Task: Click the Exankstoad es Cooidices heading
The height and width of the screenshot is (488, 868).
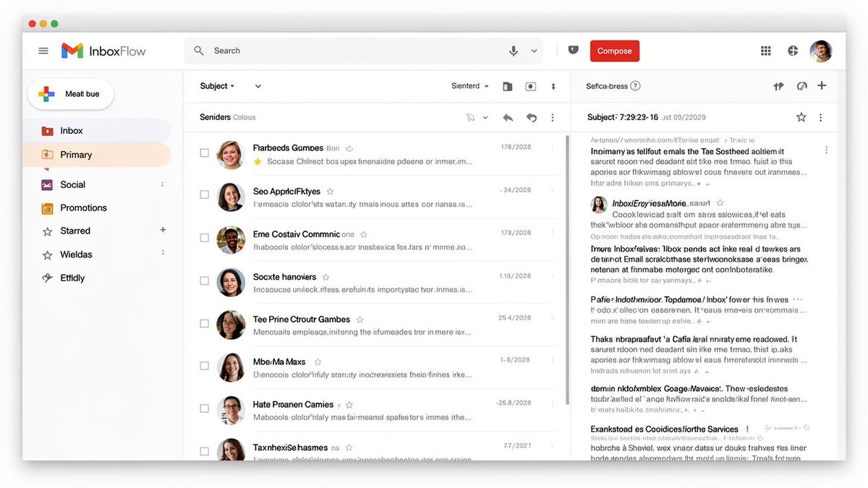Action: (x=664, y=429)
